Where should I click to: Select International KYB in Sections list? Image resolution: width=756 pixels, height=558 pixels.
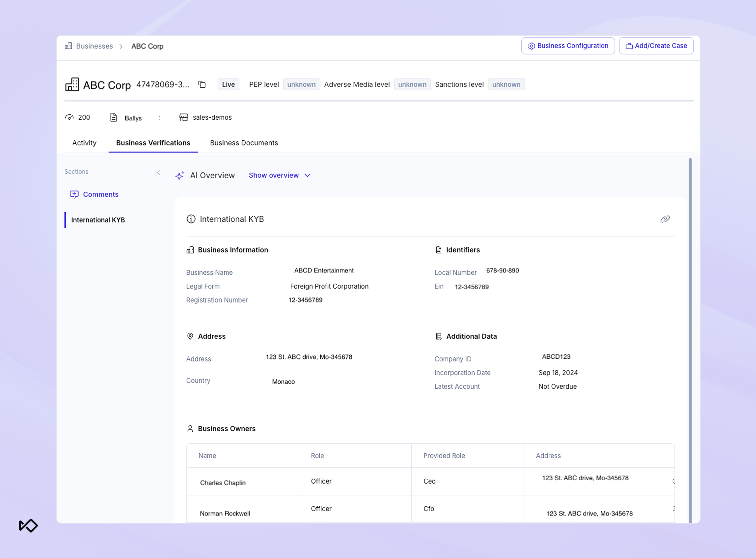[98, 220]
